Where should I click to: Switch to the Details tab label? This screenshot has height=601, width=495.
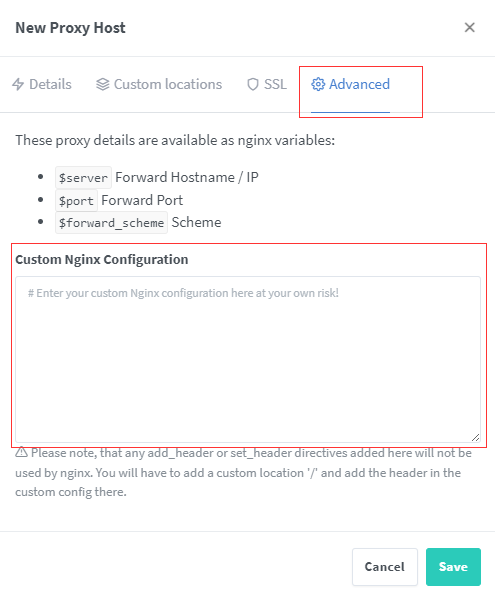click(50, 84)
